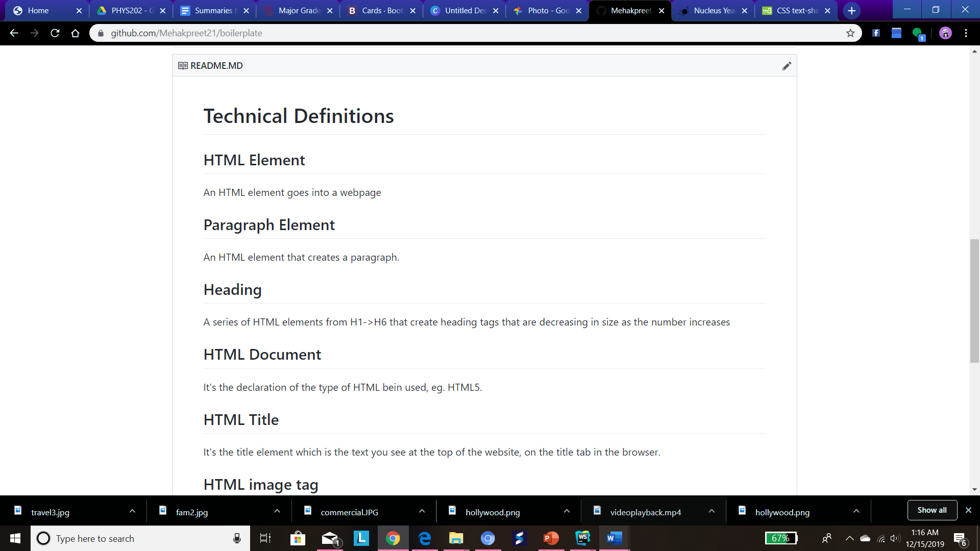Go to the browser home page
Screen dimensions: 980x551
[76, 33]
